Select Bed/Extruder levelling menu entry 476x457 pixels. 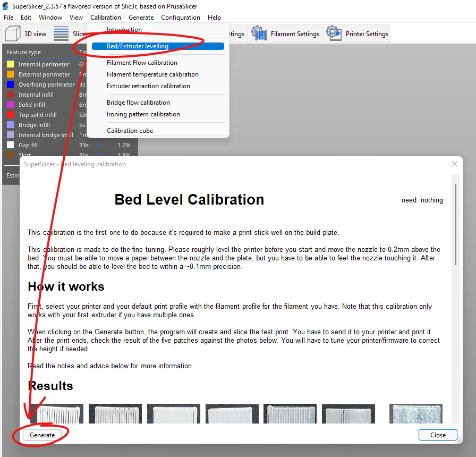point(158,46)
